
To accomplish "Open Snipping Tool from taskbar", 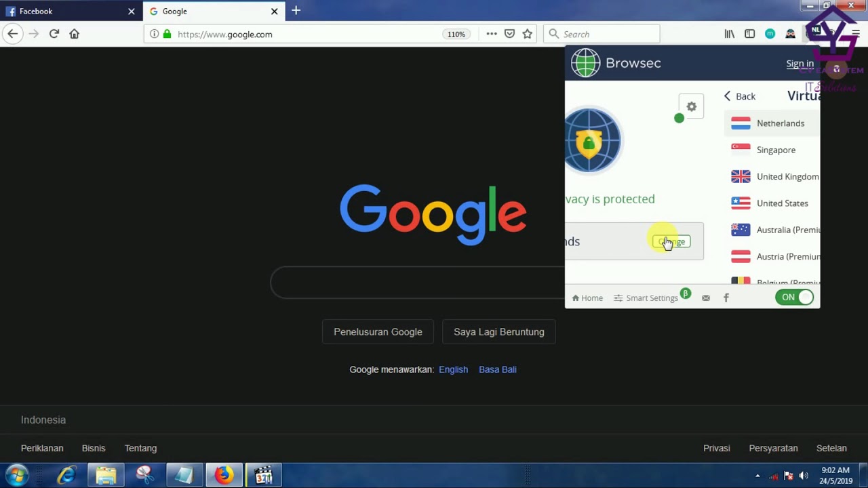I will pos(144,475).
